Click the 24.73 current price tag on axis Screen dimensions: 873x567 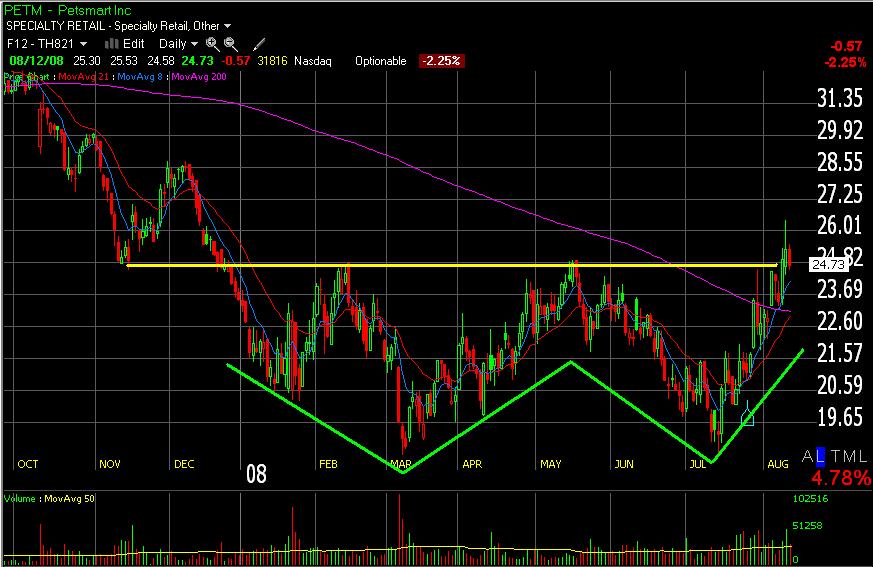828,265
